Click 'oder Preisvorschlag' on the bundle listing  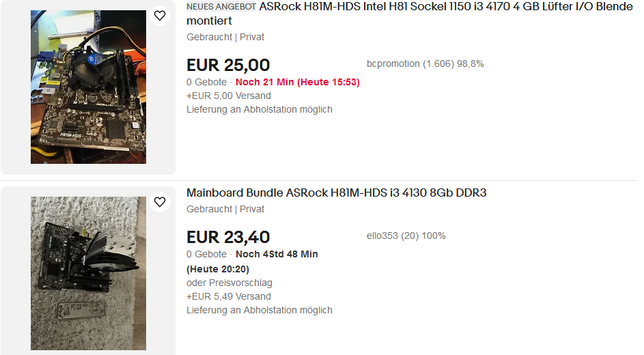[229, 283]
